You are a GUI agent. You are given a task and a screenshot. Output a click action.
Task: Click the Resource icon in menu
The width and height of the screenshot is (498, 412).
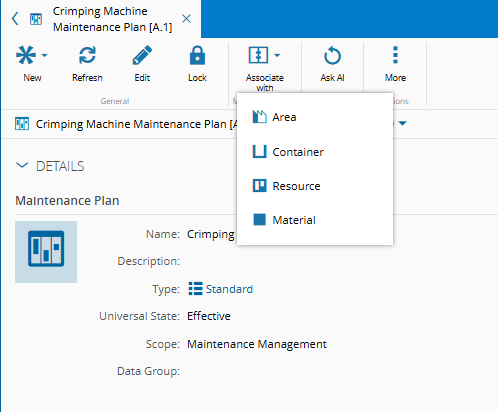tap(259, 186)
